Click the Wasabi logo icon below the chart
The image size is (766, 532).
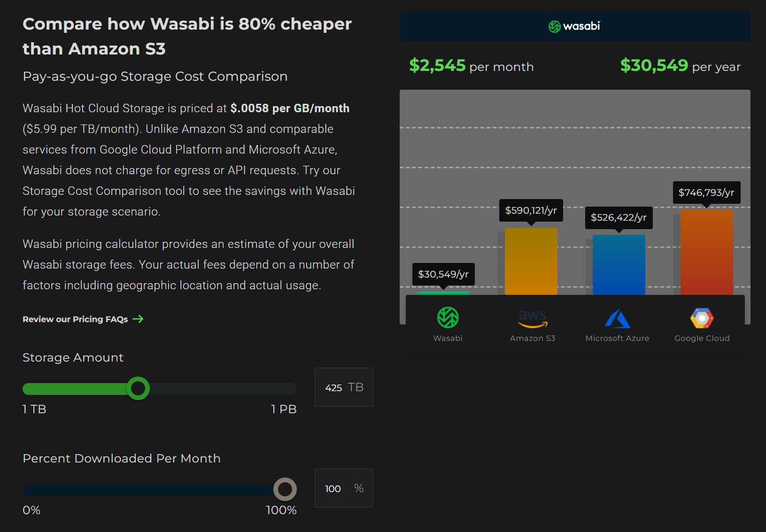click(448, 317)
